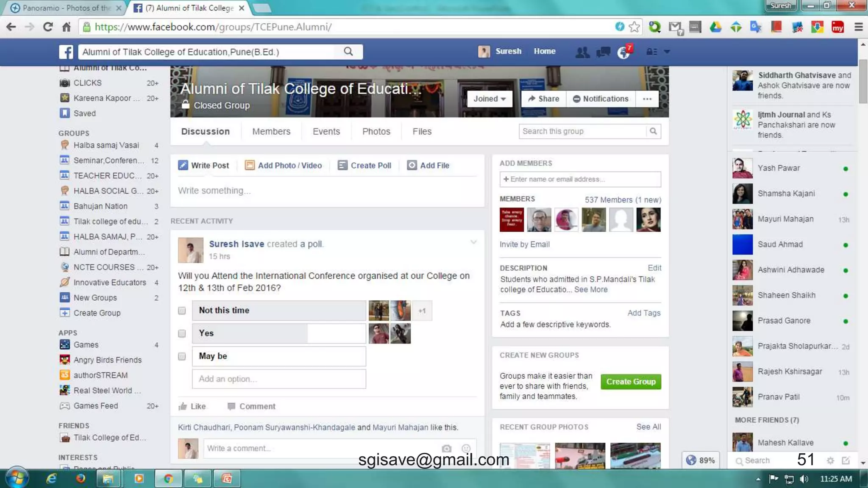This screenshot has height=488, width=868.
Task: Open Notifications settings button
Action: coord(601,99)
